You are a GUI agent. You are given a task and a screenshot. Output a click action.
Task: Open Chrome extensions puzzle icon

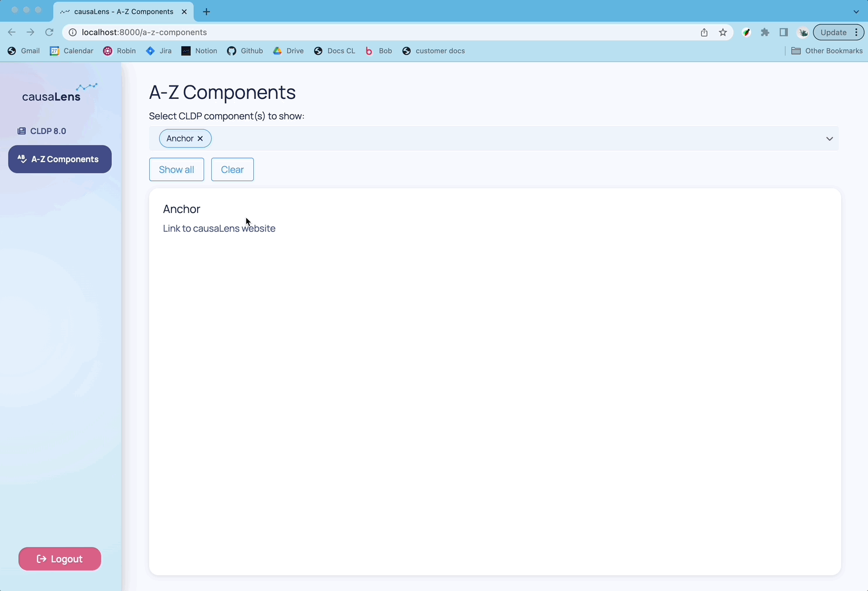765,32
